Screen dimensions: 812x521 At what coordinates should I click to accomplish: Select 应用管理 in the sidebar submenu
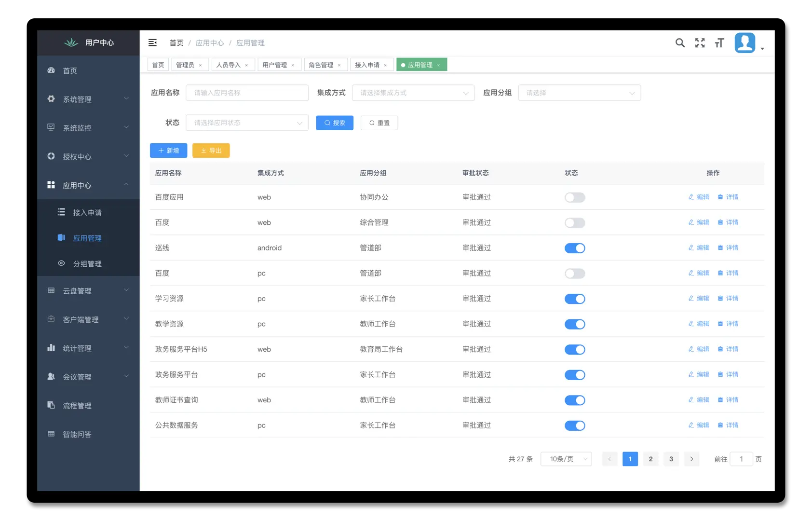point(88,238)
